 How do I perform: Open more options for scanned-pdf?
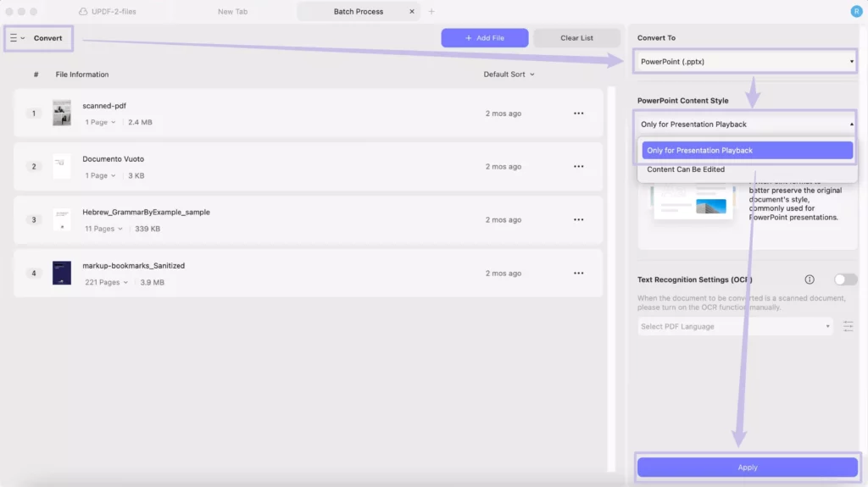tap(578, 113)
